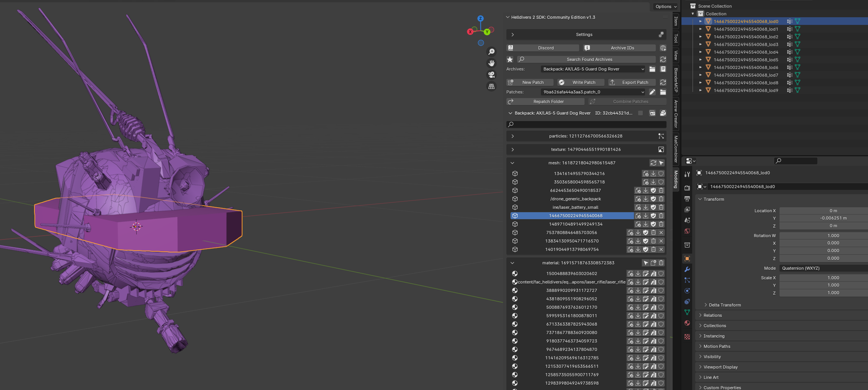Switch to the Item sidebar tab

click(x=676, y=21)
